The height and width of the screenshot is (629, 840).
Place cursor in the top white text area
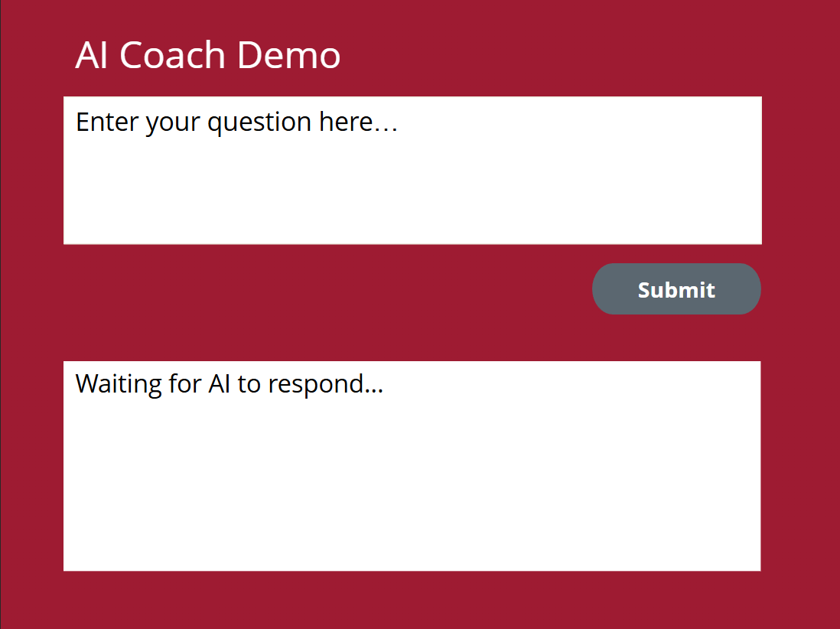point(412,184)
